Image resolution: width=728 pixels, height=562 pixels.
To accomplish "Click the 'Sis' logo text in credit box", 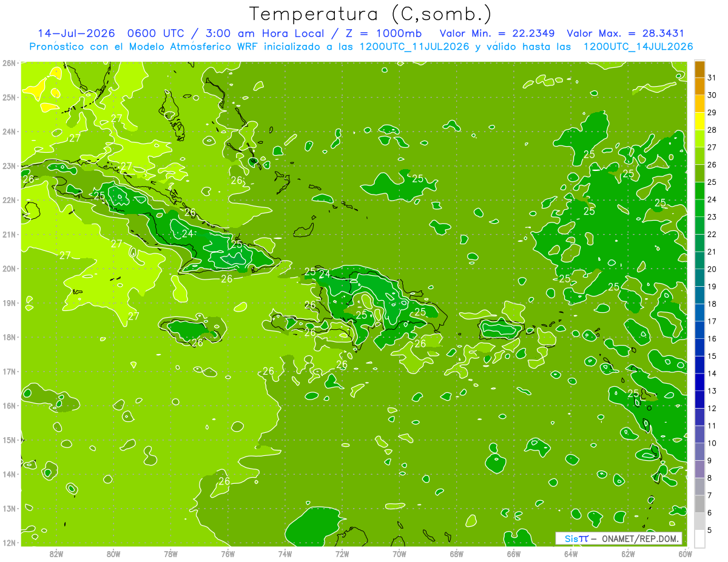I will [571, 538].
